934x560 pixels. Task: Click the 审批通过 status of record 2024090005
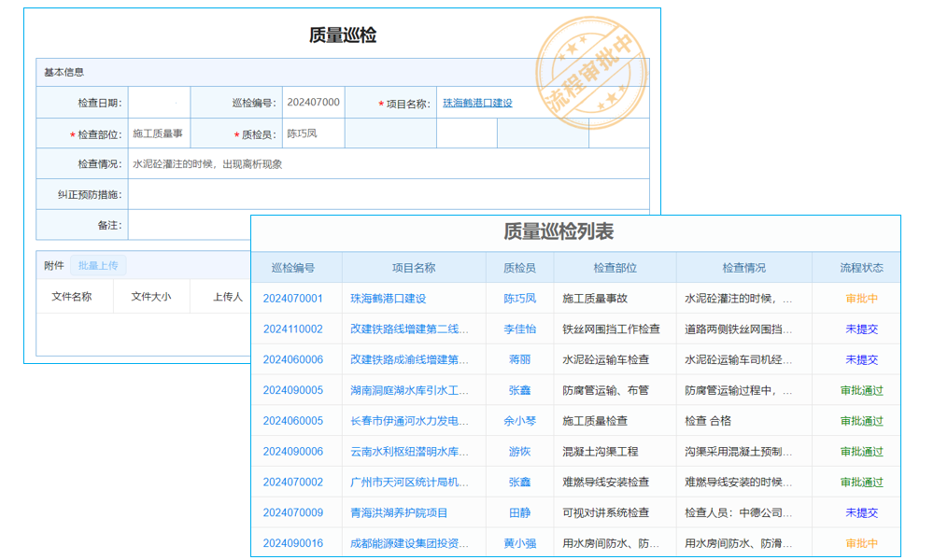pyautogui.click(x=862, y=390)
